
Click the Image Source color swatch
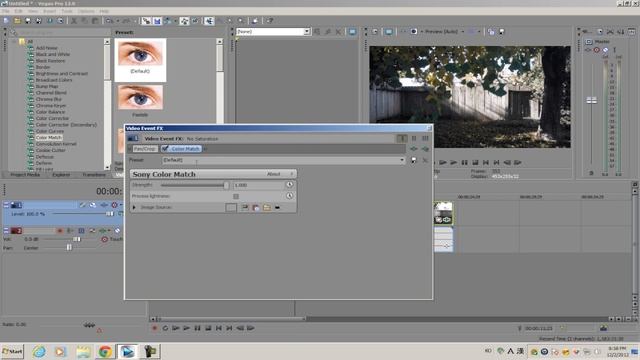(231, 207)
